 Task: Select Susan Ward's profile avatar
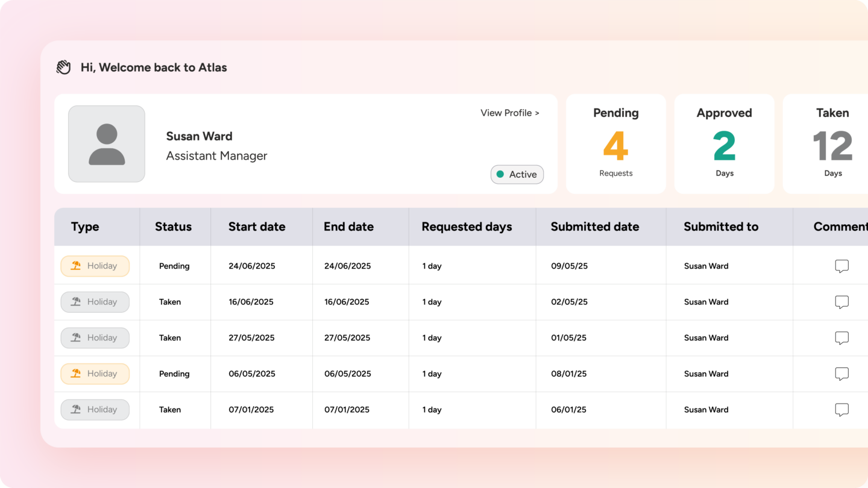tap(107, 144)
